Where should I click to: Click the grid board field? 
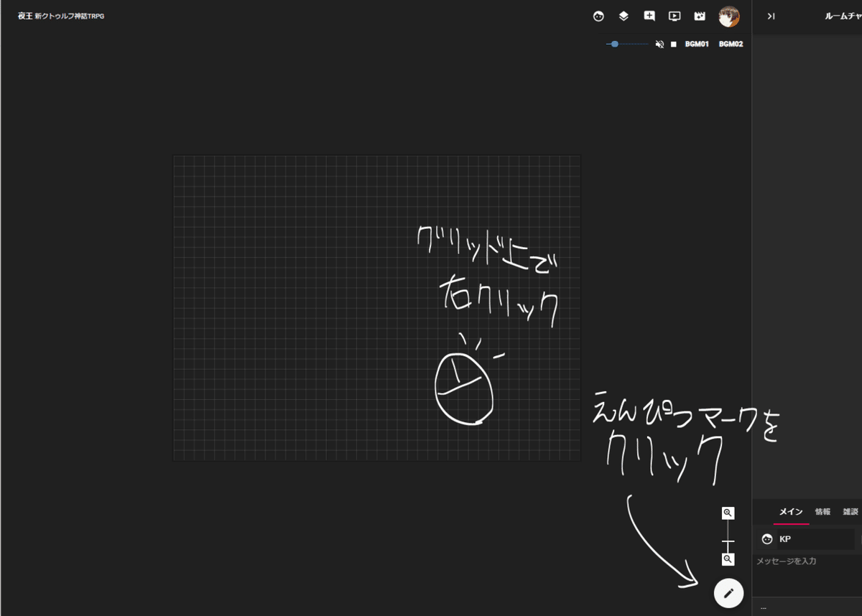376,308
